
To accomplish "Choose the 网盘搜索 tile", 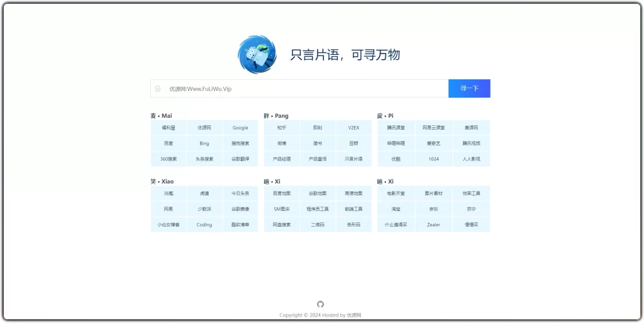I will pyautogui.click(x=282, y=225).
